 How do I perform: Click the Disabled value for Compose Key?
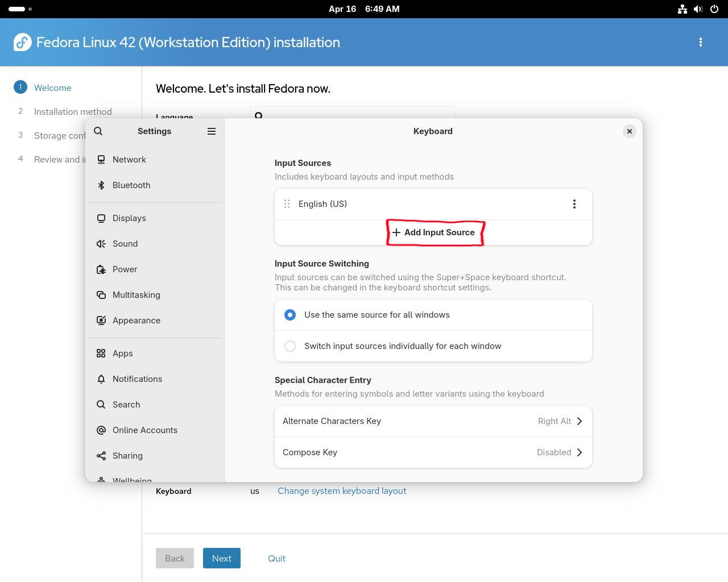554,452
